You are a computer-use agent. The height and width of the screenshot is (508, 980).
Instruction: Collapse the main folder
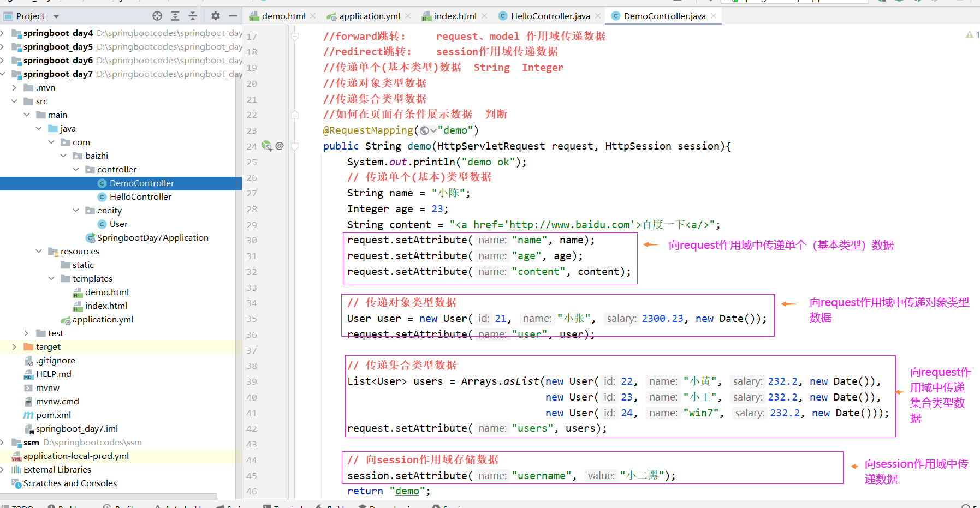(27, 115)
